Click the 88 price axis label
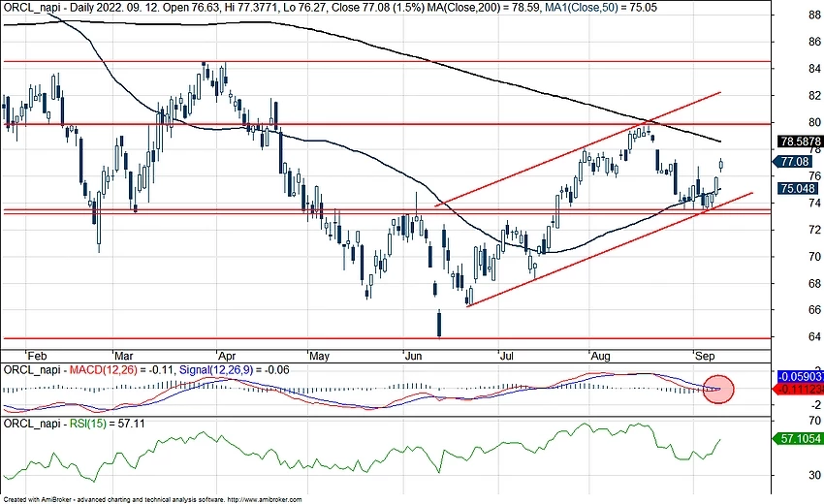The image size is (824, 504). tap(815, 16)
